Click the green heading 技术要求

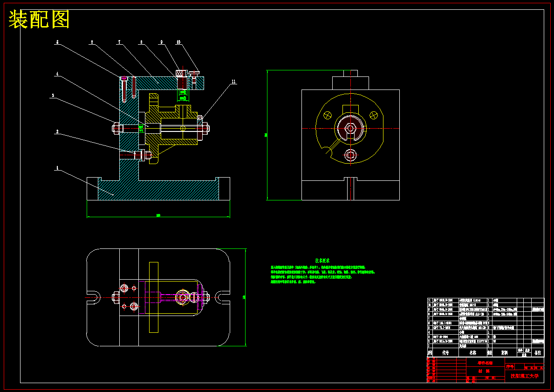[x=322, y=261]
